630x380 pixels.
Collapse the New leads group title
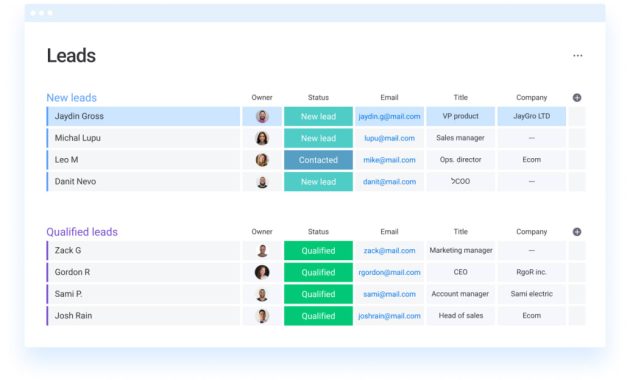tap(72, 98)
